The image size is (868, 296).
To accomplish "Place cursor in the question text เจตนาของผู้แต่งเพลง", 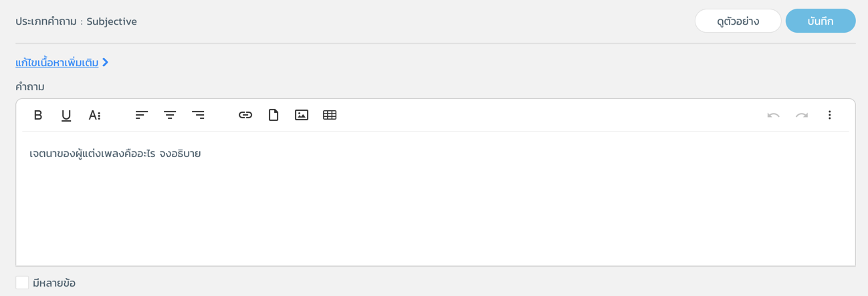I will click(77, 154).
